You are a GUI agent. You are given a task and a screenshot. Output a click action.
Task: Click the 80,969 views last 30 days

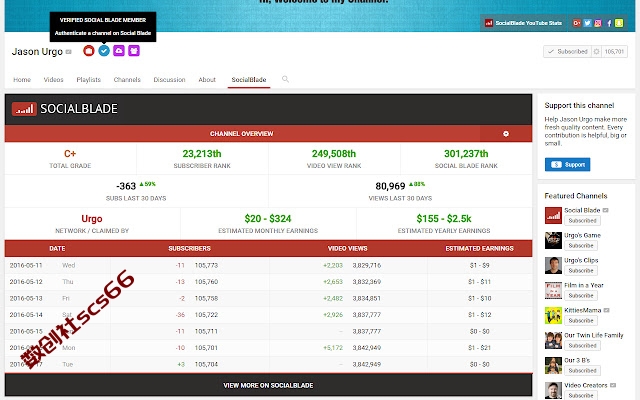click(x=390, y=186)
